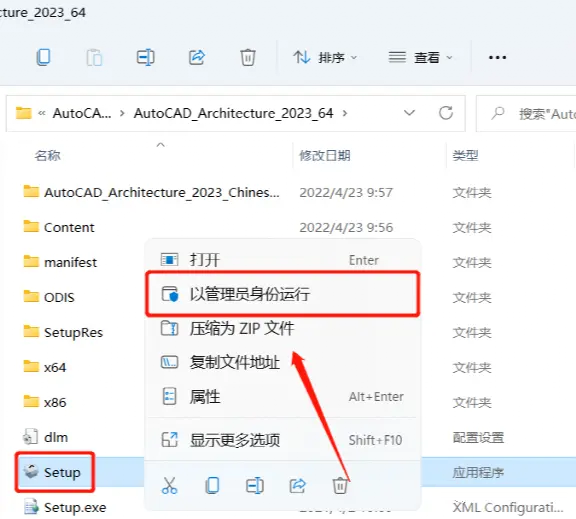Choose 打开 from the context menu

point(282,260)
